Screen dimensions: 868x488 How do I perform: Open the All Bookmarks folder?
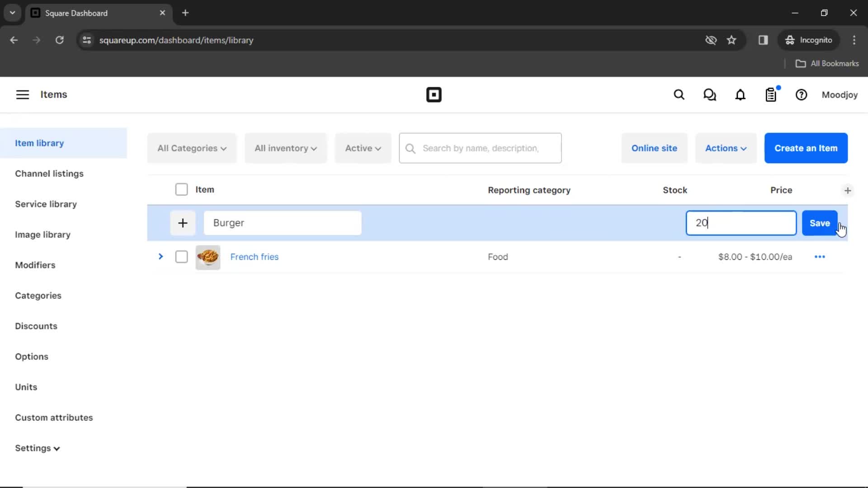(827, 64)
